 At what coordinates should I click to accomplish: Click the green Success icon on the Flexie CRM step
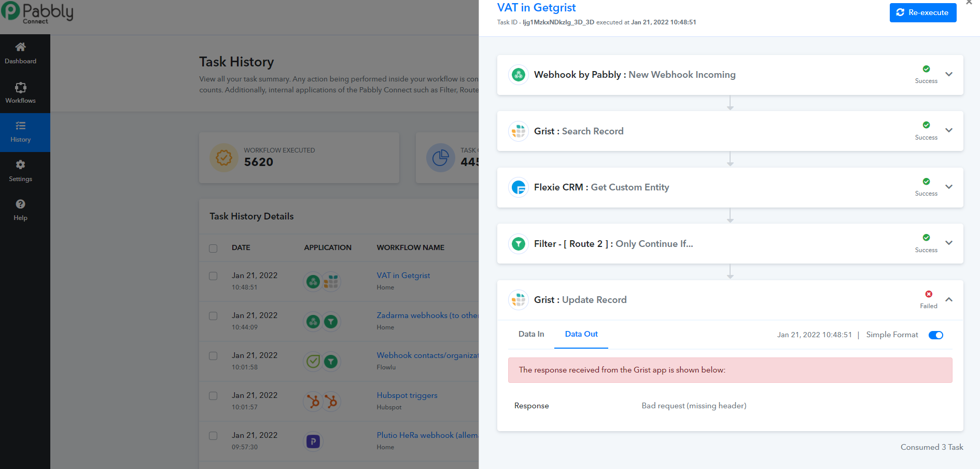(926, 182)
